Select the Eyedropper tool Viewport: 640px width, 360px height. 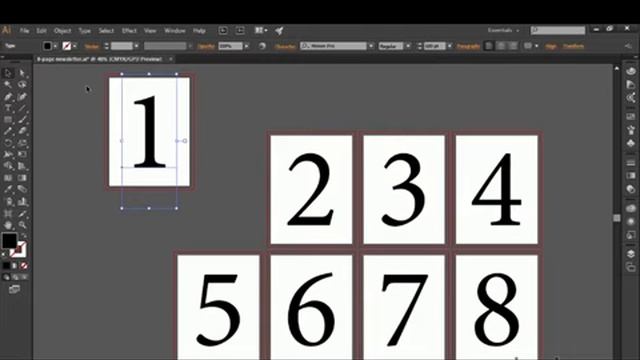(x=8, y=189)
